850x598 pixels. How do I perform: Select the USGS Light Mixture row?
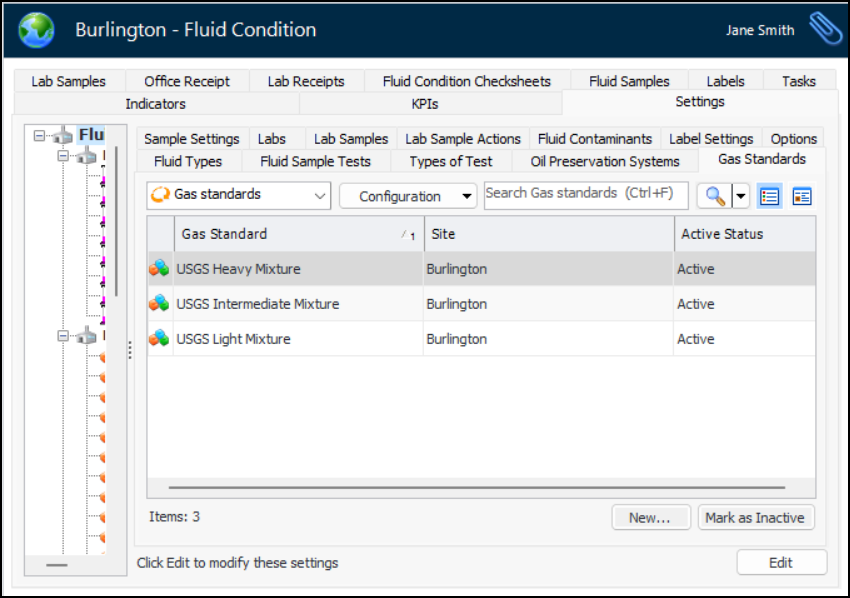click(481, 338)
